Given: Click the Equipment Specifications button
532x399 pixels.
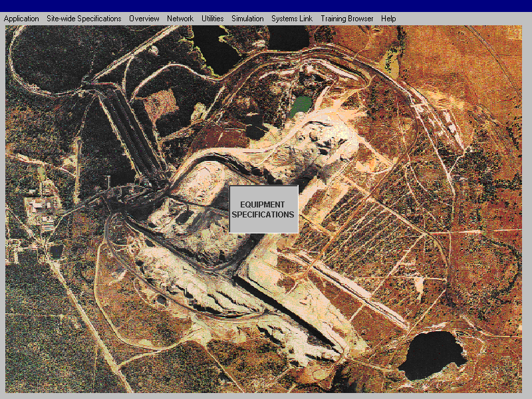Looking at the screenshot, I should pyautogui.click(x=263, y=209).
